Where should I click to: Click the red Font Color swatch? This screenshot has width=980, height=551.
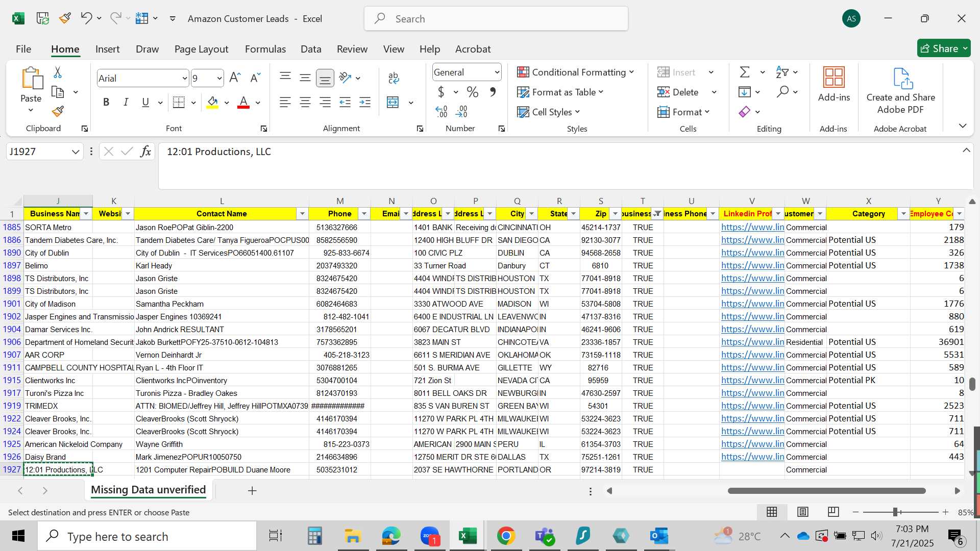click(243, 103)
